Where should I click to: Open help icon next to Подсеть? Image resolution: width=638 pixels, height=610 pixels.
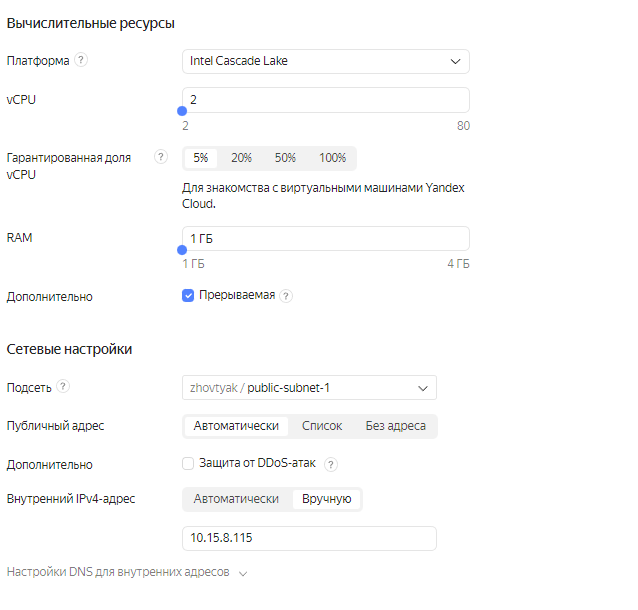coord(63,386)
